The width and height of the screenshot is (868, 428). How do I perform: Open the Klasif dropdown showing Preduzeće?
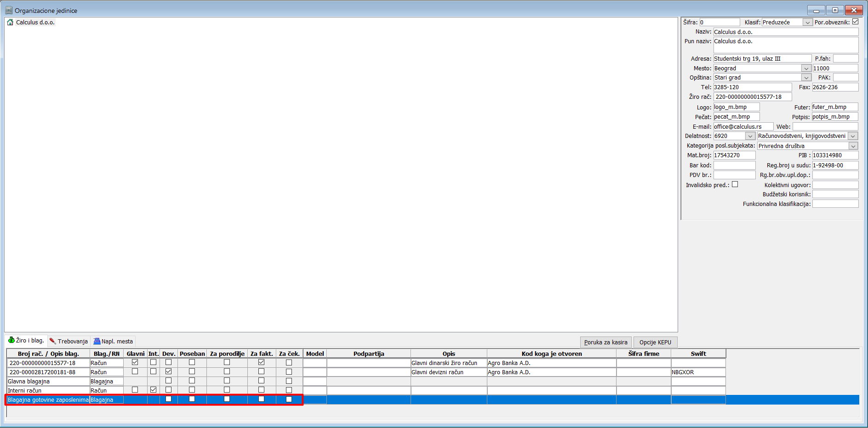pos(807,22)
